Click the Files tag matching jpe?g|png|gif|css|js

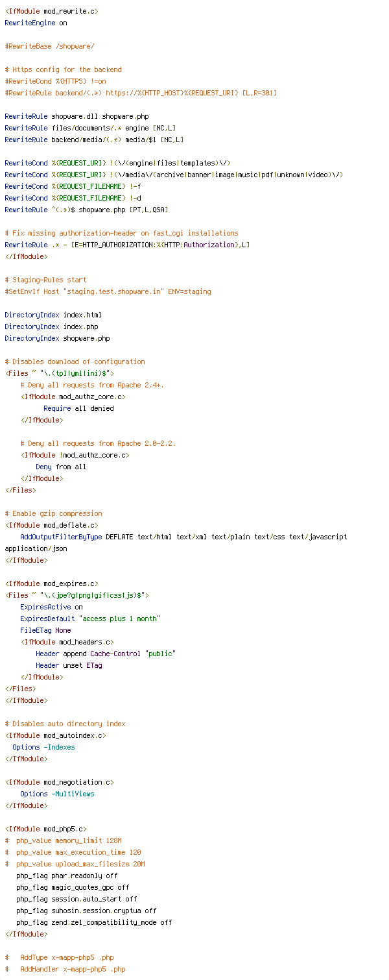pos(77,595)
